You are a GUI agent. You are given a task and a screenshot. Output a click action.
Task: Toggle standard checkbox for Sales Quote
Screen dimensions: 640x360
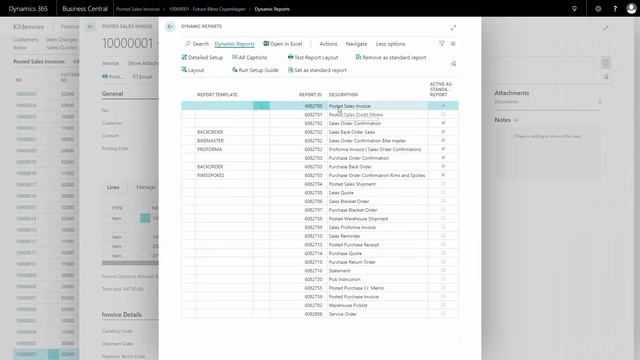[443, 193]
